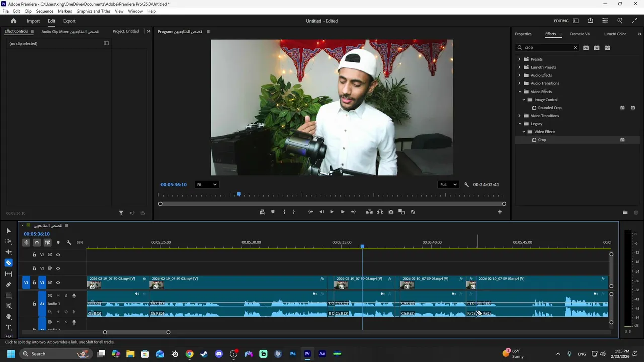Image resolution: width=644 pixels, height=362 pixels.
Task: Open the button editor plus icon
Action: point(500,212)
